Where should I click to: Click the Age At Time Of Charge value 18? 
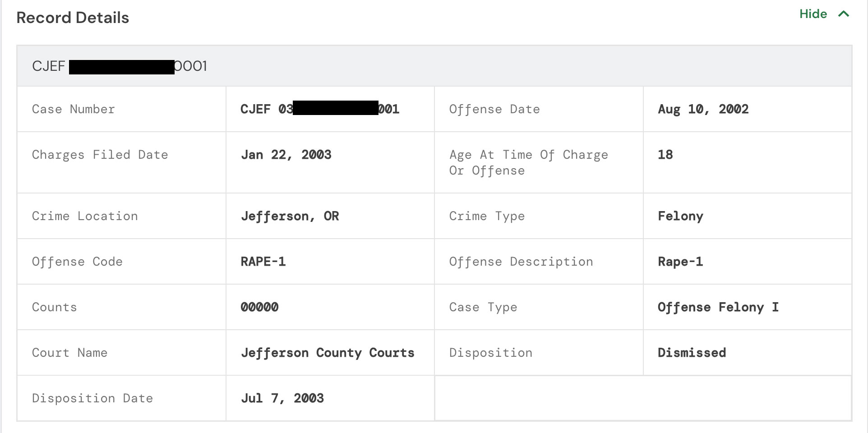tap(665, 155)
